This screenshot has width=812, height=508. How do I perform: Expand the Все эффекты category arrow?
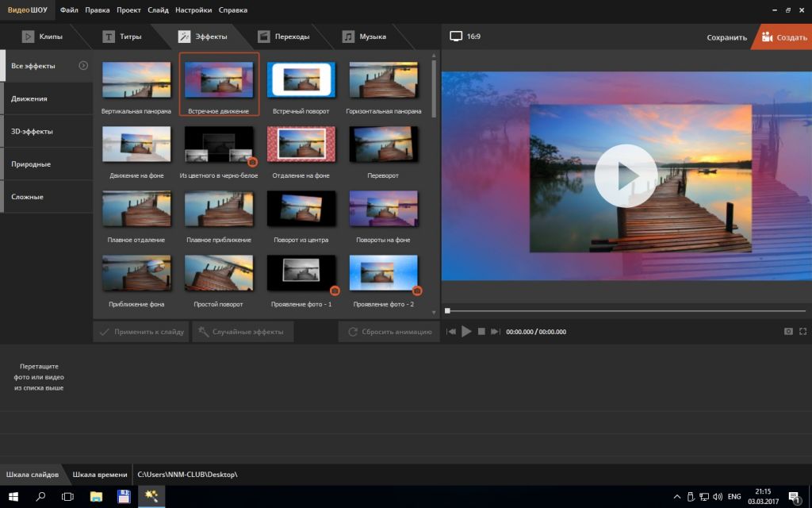tap(83, 65)
